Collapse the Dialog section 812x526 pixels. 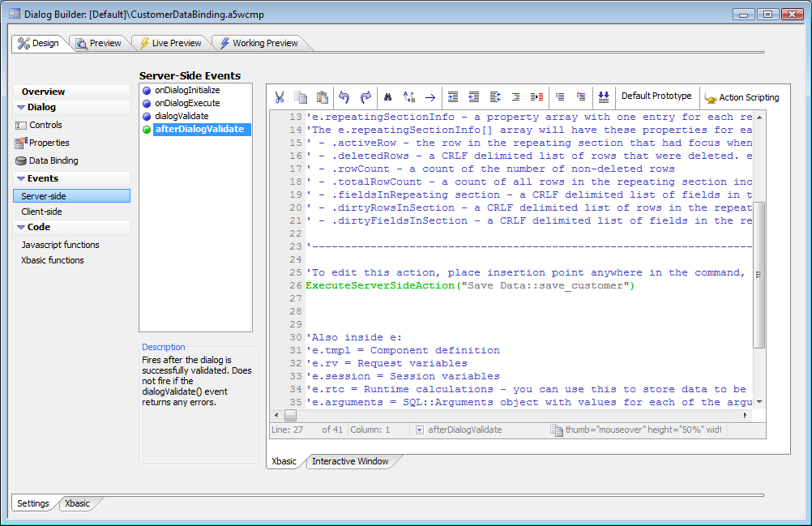(21, 107)
